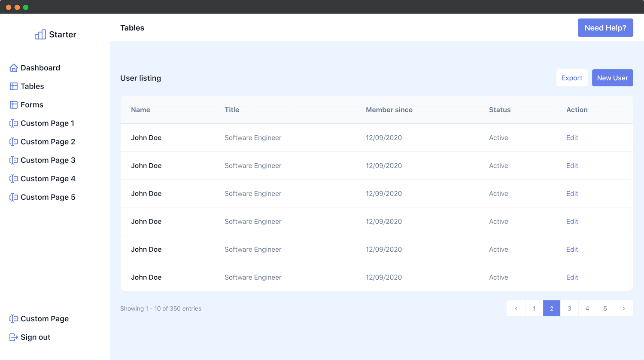The image size is (644, 360).
Task: Click the Dashboard home icon
Action: point(13,67)
